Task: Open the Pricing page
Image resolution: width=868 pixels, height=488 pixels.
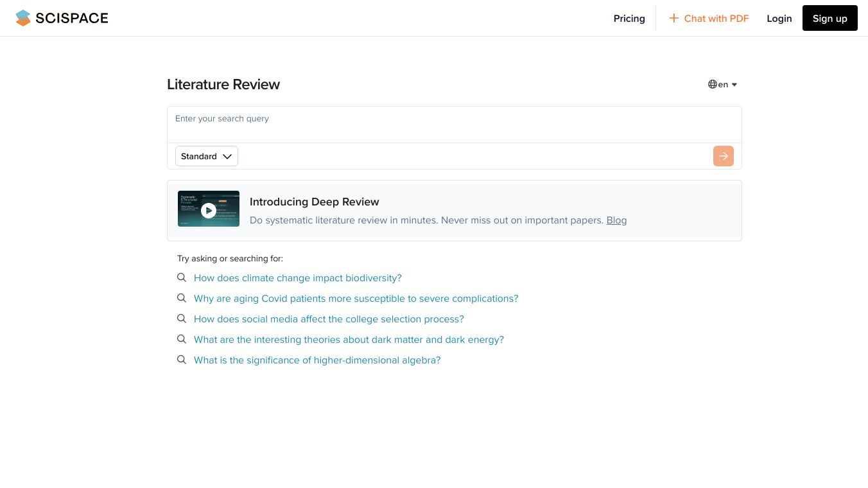Action: [629, 19]
